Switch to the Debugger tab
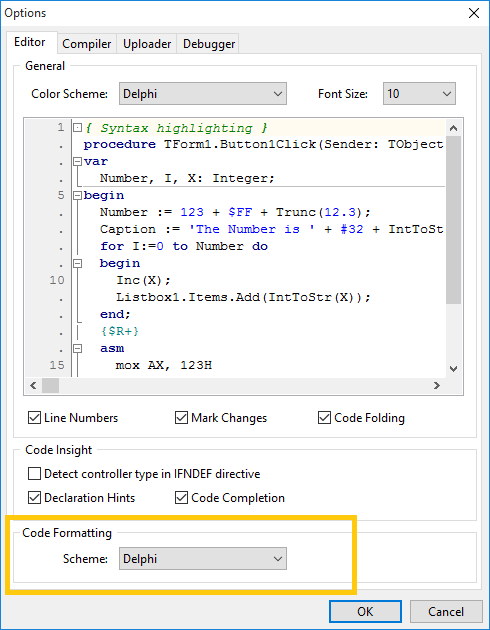 (209, 44)
